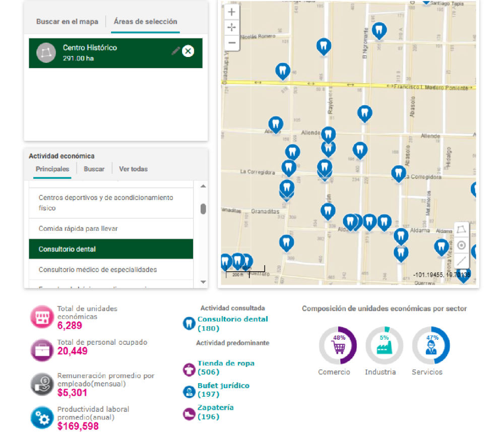Zoom in on the map
This screenshot has height=434, width=504.
pos(232,12)
